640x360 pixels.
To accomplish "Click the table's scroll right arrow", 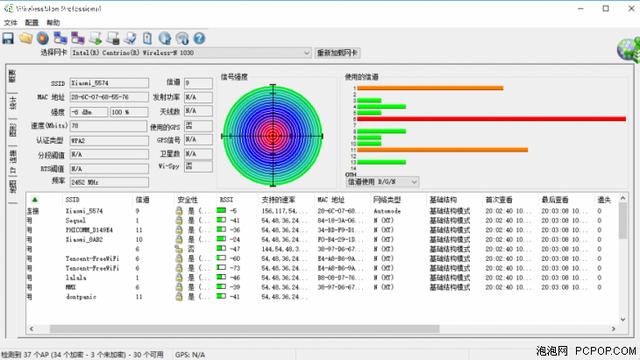I will 613,329.
